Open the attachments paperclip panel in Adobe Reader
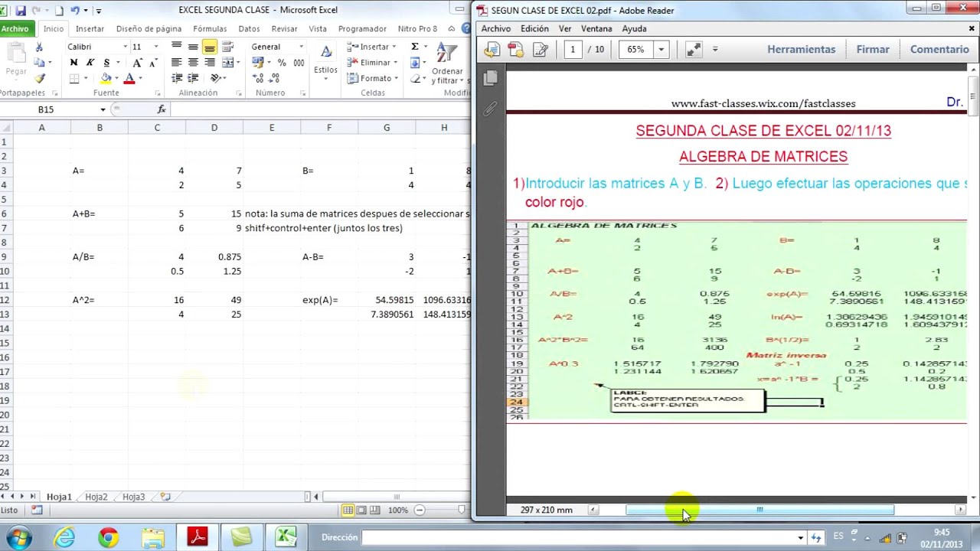The image size is (980, 551). pyautogui.click(x=491, y=109)
